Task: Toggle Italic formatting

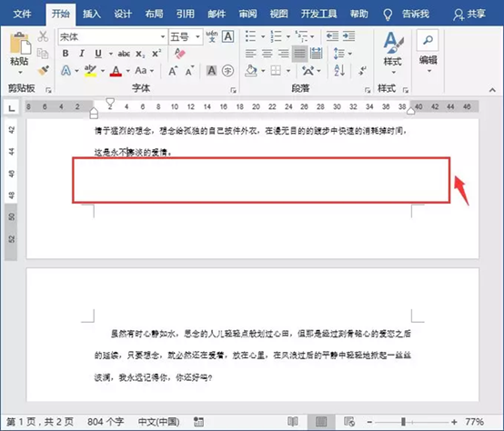Action: click(82, 54)
